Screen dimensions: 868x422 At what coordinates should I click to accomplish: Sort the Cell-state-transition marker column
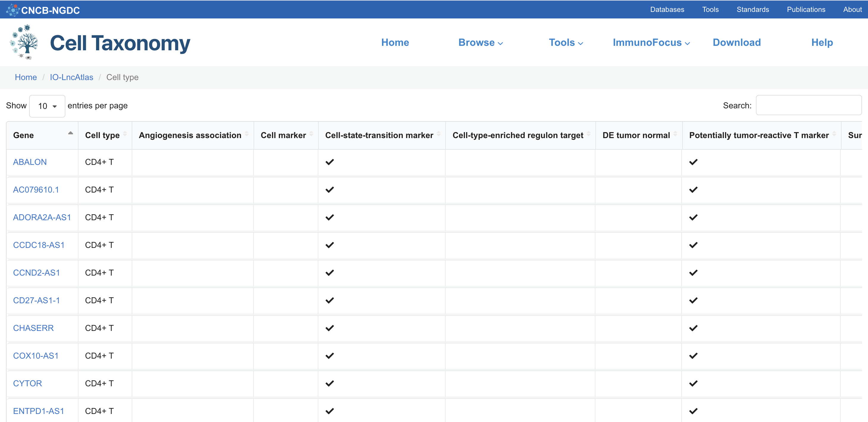point(439,134)
